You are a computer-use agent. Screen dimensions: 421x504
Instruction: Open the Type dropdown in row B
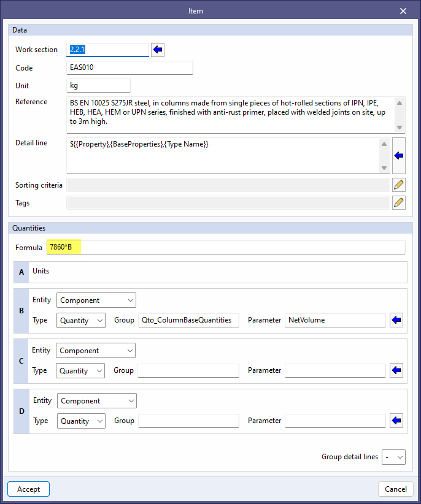[81, 321]
